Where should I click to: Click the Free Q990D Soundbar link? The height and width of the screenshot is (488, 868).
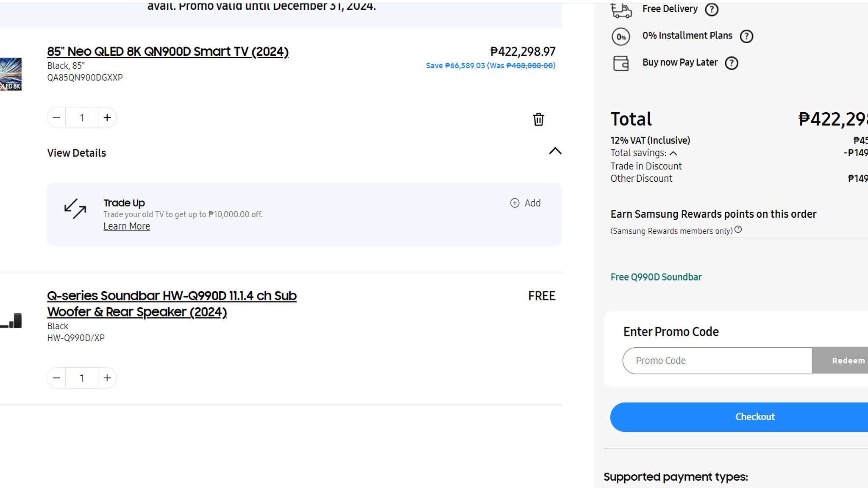click(x=656, y=277)
